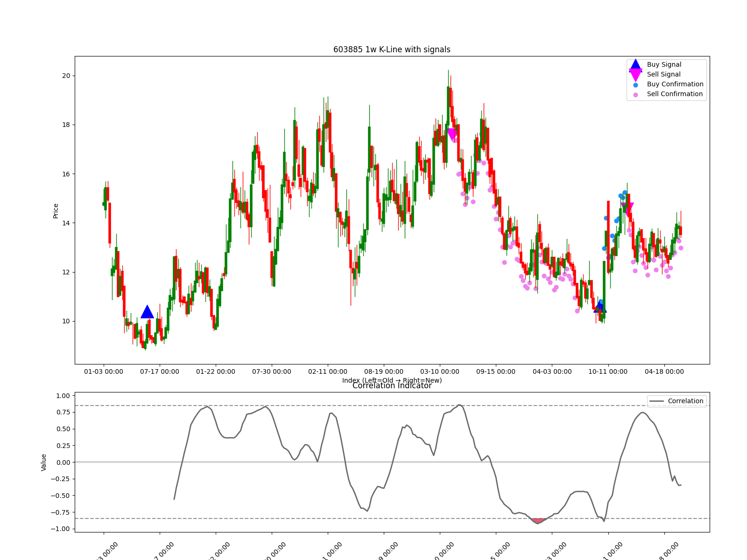Click the gray Correlation line sample in legend

[656, 401]
